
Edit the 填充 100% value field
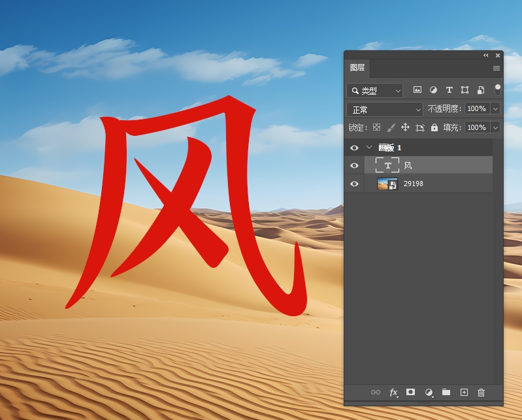pyautogui.click(x=477, y=128)
